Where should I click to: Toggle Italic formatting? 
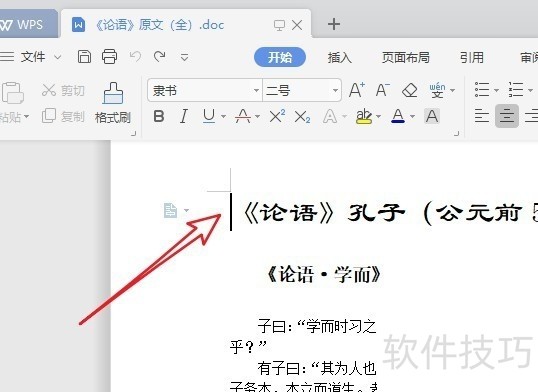click(184, 117)
